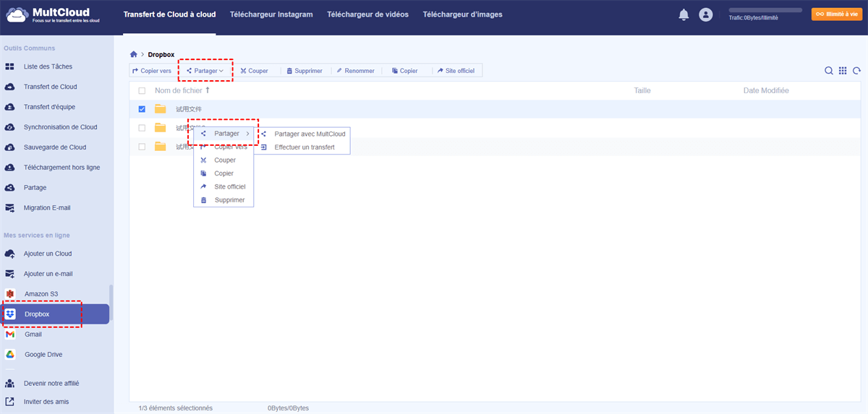Uncheck the first selected folder checkbox

coord(142,109)
